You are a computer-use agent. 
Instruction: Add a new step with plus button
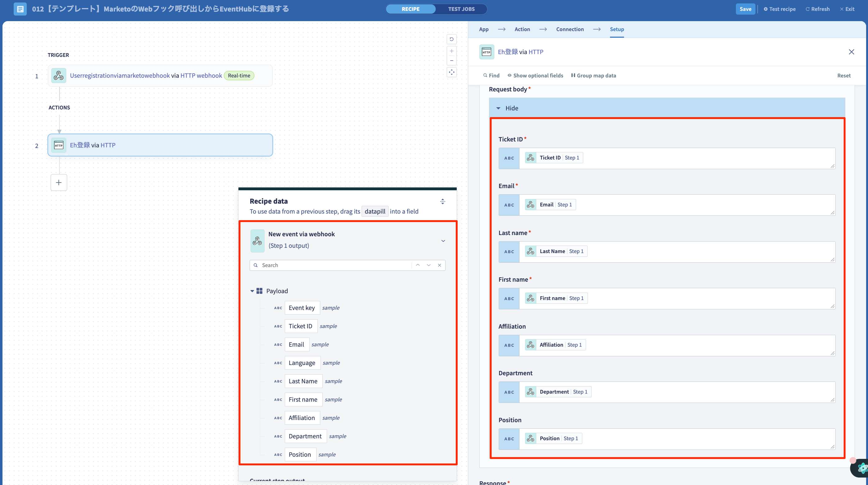point(59,182)
